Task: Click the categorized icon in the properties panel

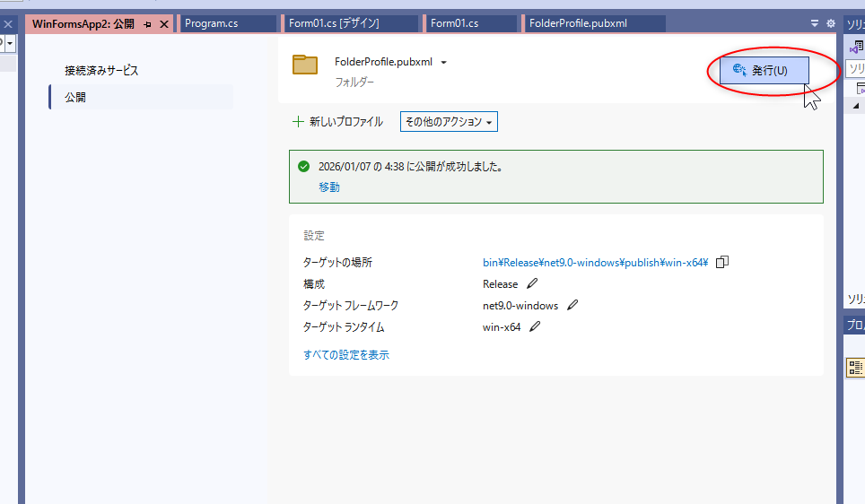Action: (855, 367)
